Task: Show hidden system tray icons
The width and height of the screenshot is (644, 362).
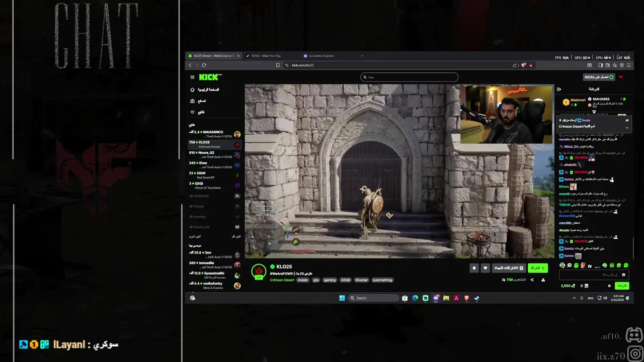Action: (x=574, y=298)
